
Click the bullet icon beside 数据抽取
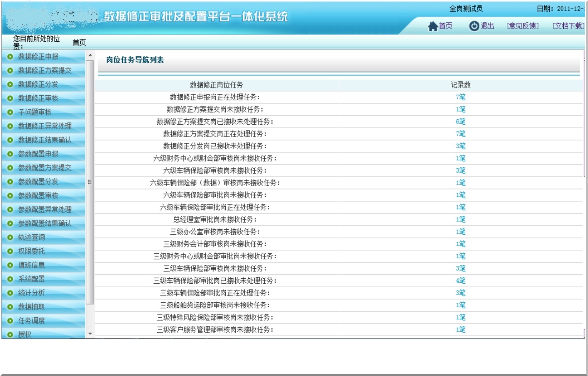point(10,307)
